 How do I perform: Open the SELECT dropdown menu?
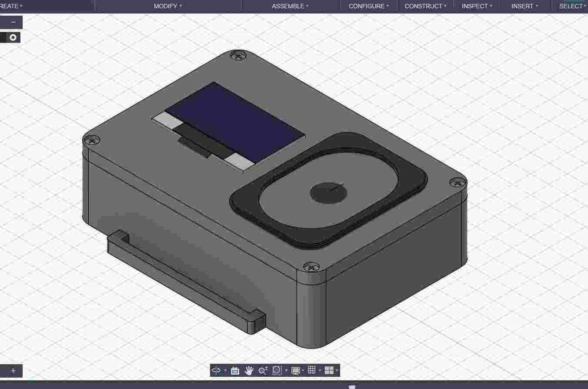[x=573, y=6]
